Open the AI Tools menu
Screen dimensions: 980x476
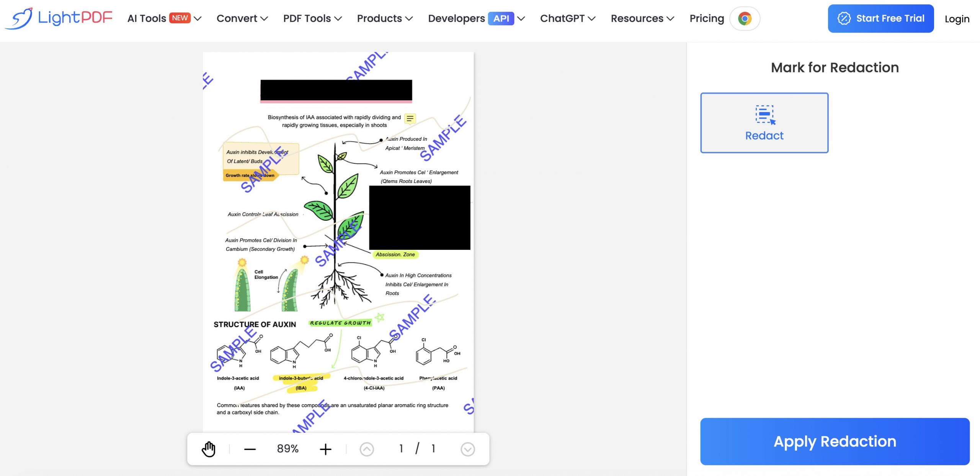tap(164, 18)
